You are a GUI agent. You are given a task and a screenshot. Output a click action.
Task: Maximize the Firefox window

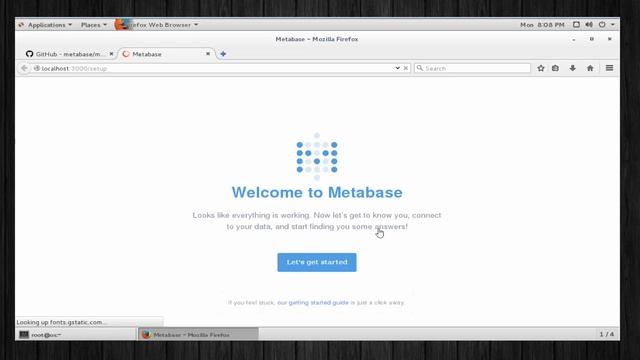click(591, 39)
